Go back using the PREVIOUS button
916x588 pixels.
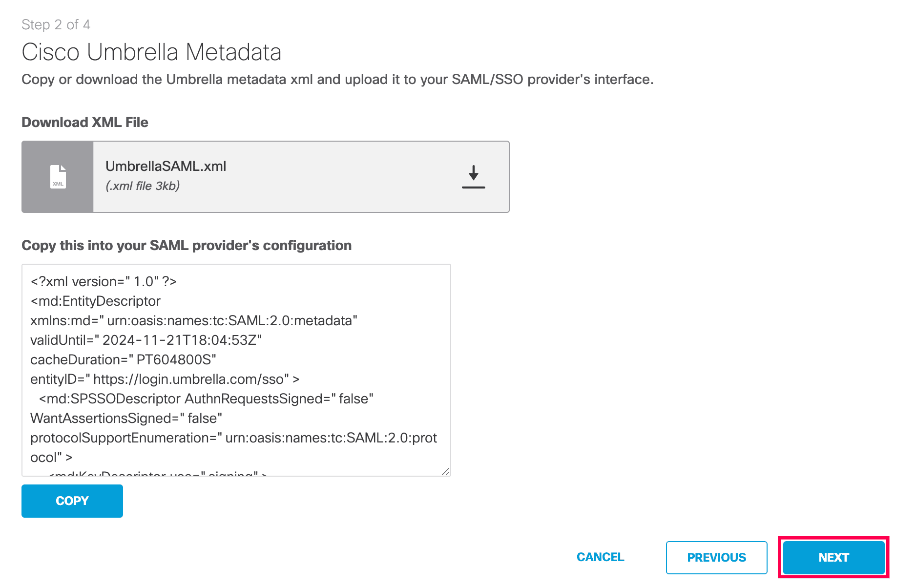(716, 557)
